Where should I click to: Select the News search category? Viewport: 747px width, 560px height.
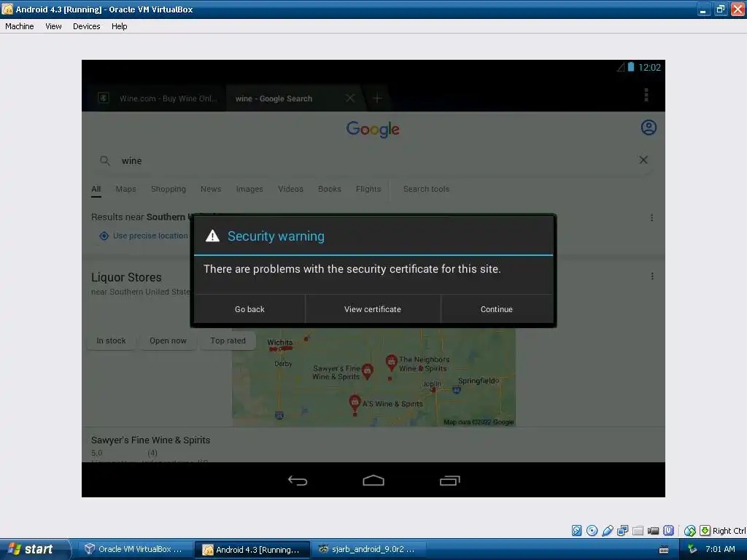[211, 189]
